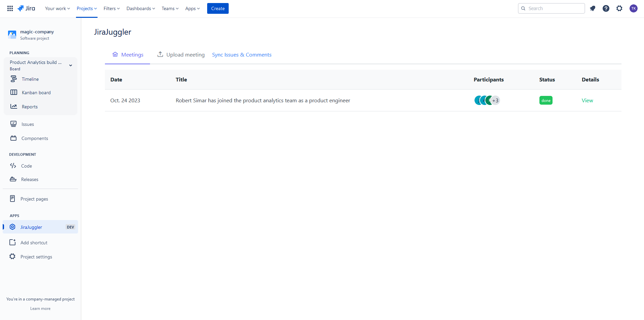Click the Code icon
The image size is (644, 320).
click(13, 166)
